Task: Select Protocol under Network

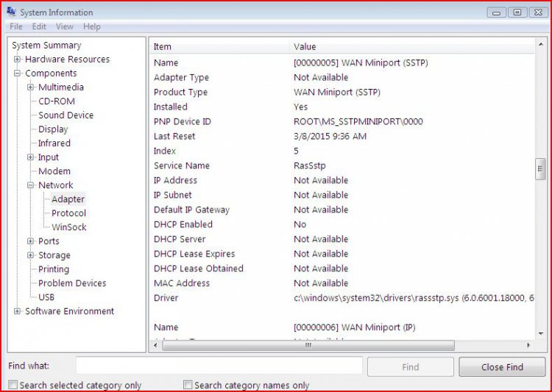Action: (68, 213)
